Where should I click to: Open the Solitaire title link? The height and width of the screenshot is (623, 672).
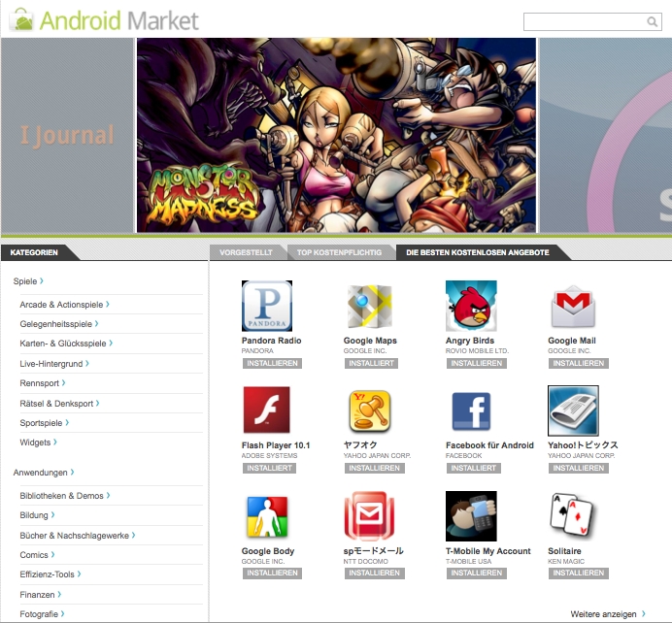[x=564, y=551]
